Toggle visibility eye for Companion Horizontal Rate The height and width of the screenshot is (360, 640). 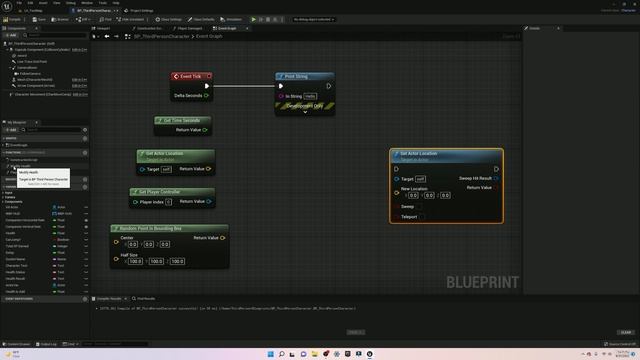[86, 220]
